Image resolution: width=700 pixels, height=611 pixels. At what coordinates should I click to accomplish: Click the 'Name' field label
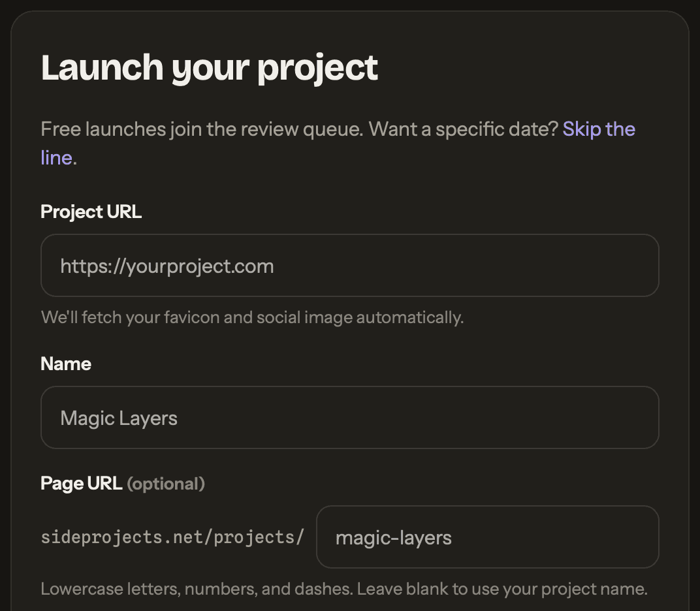pos(66,364)
